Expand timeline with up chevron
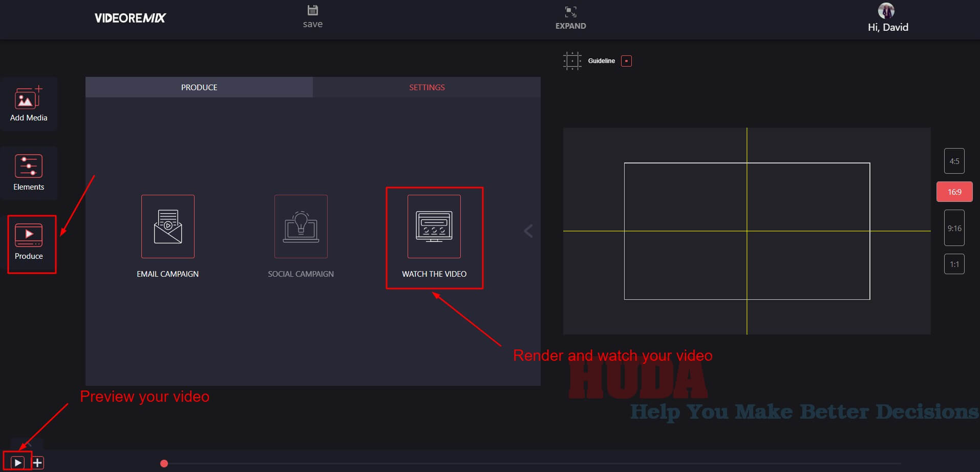Screen dimensions: 980x472 click(x=28, y=444)
